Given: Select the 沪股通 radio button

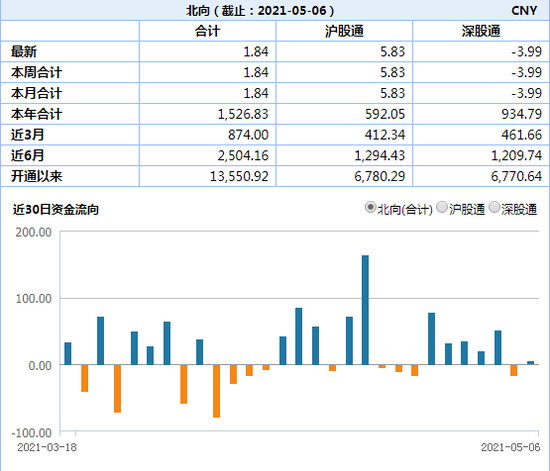Looking at the screenshot, I should (x=442, y=208).
